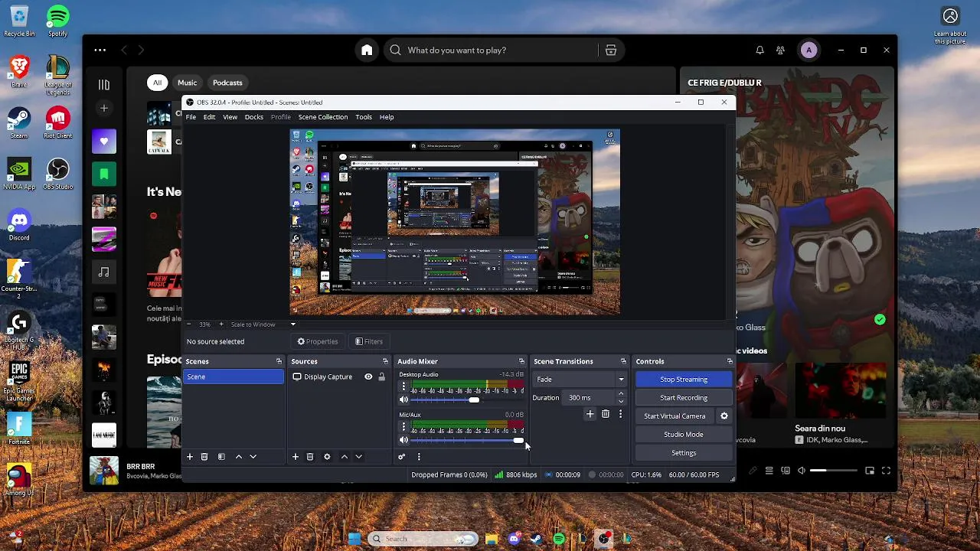Screen dimensions: 980x551
Task: Enable Studio Mode
Action: click(684, 435)
